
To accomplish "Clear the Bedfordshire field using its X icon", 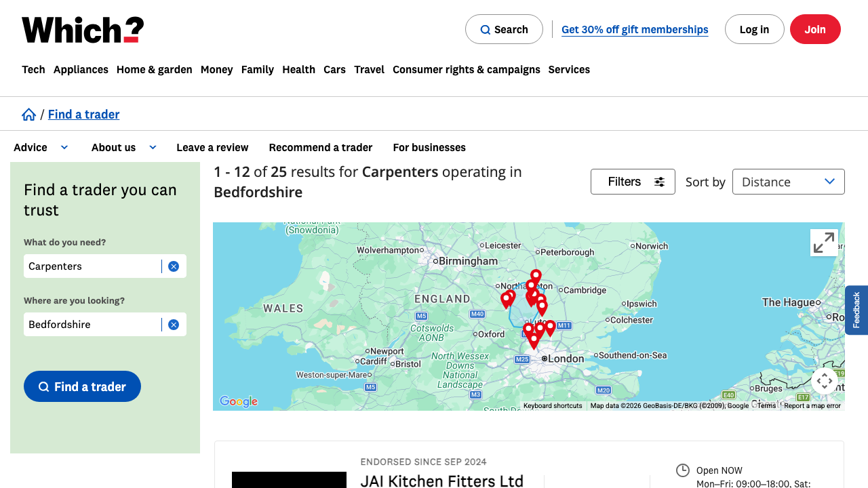I will coord(174,324).
